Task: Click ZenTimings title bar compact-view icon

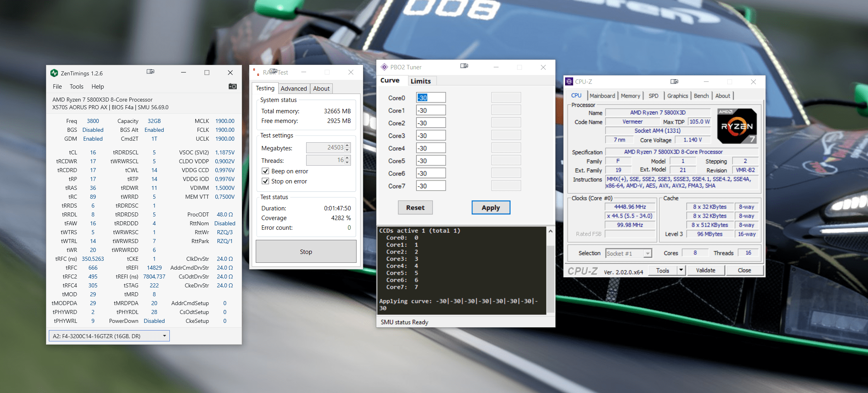Action: (150, 71)
